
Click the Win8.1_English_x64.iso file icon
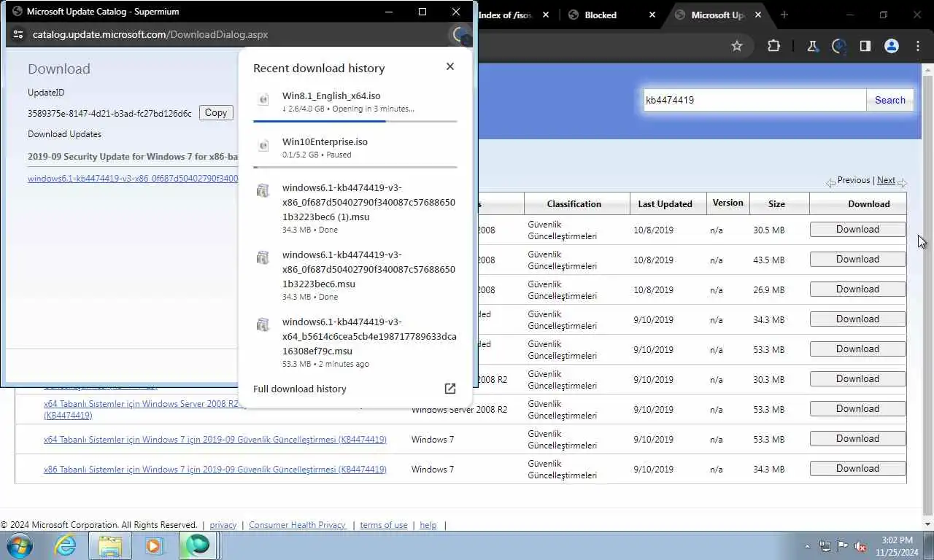[x=263, y=101]
